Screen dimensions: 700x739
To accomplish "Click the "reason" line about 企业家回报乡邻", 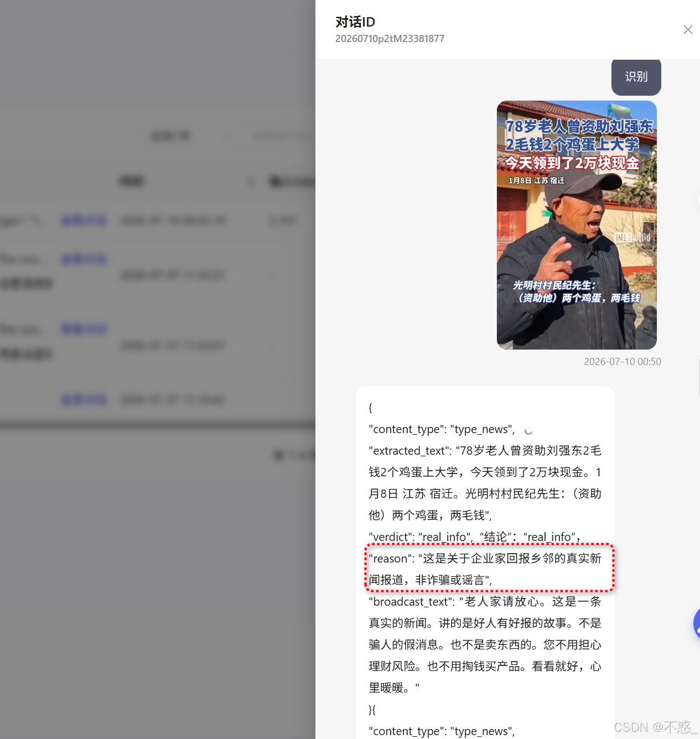I will pos(485,559).
